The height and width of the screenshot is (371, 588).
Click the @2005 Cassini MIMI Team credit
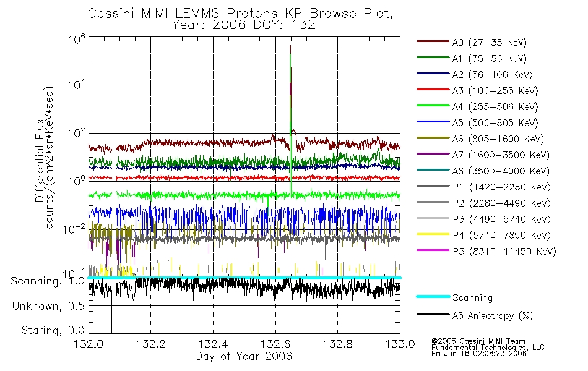tap(478, 341)
